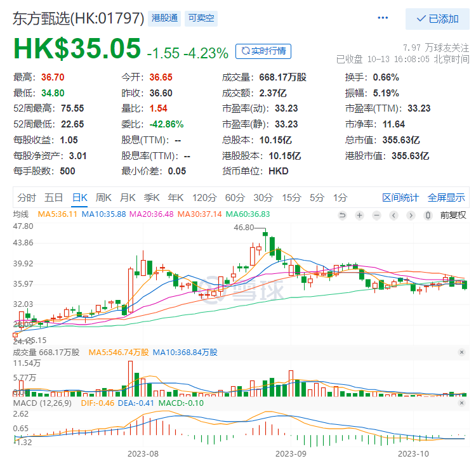This screenshot has width=476, height=461.
Task: Open the 前复权 adjustment dropdown
Action: (x=453, y=216)
